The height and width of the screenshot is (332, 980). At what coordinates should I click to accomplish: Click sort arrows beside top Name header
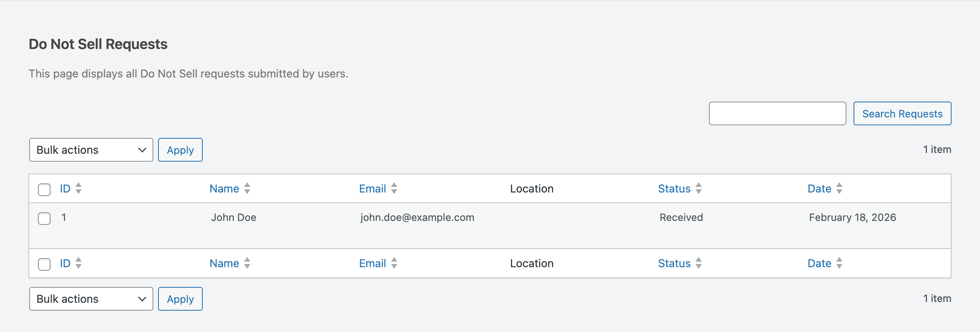pyautogui.click(x=247, y=189)
